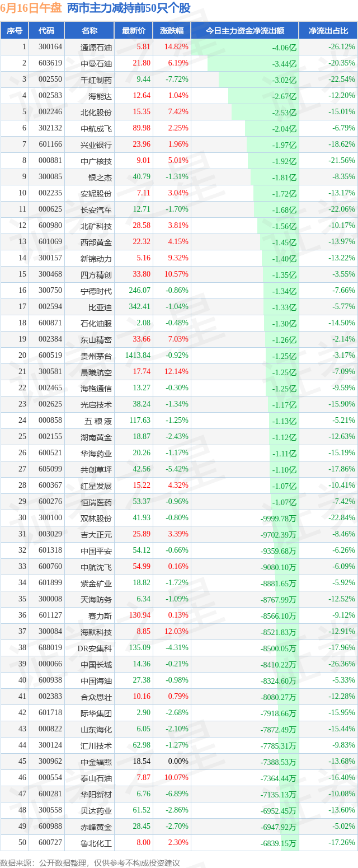Image resolution: width=358 pixels, height=868 pixels.
Task: Click -5.42% change for 共创草坪
Action: [x=177, y=469]
